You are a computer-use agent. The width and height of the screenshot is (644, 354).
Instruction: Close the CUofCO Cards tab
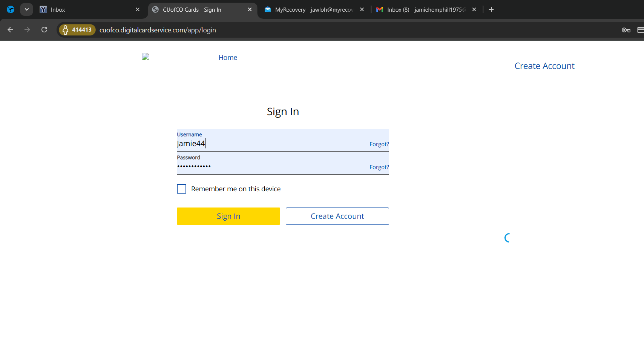click(250, 9)
